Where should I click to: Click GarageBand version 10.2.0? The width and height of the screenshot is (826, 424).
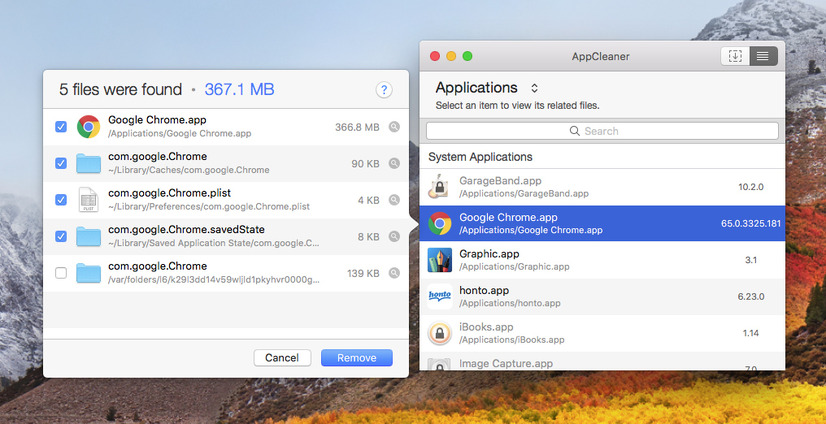click(x=751, y=187)
